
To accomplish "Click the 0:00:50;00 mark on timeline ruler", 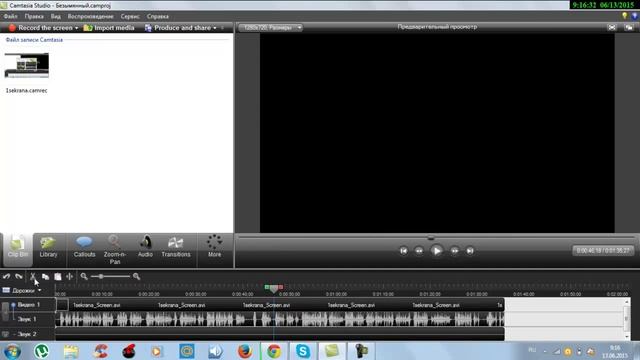I will pyautogui.click(x=289, y=294).
